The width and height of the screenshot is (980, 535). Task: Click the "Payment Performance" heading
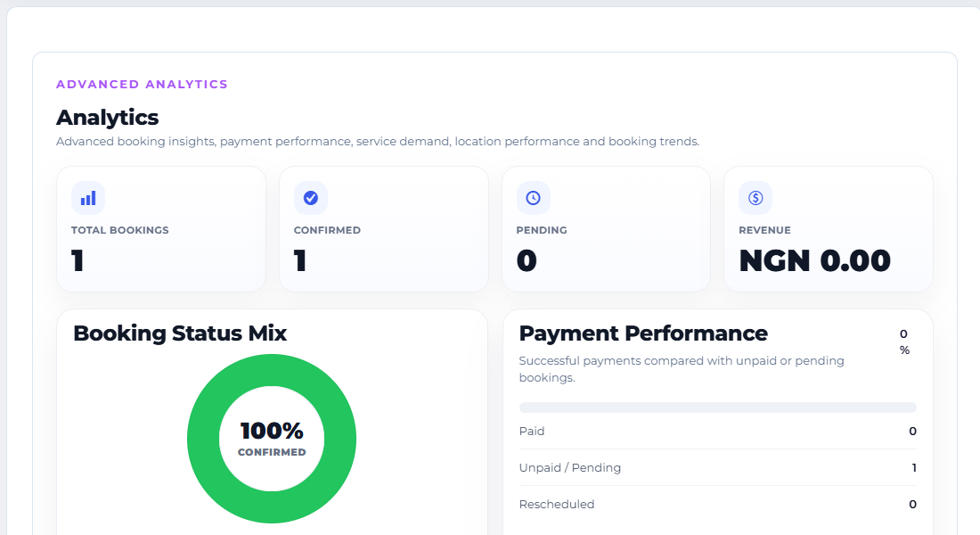[x=643, y=333]
